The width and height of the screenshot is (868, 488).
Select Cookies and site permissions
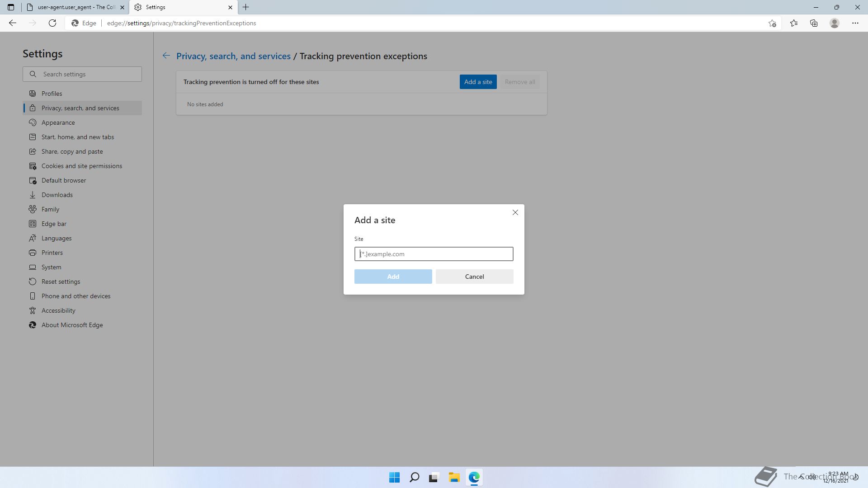81,166
